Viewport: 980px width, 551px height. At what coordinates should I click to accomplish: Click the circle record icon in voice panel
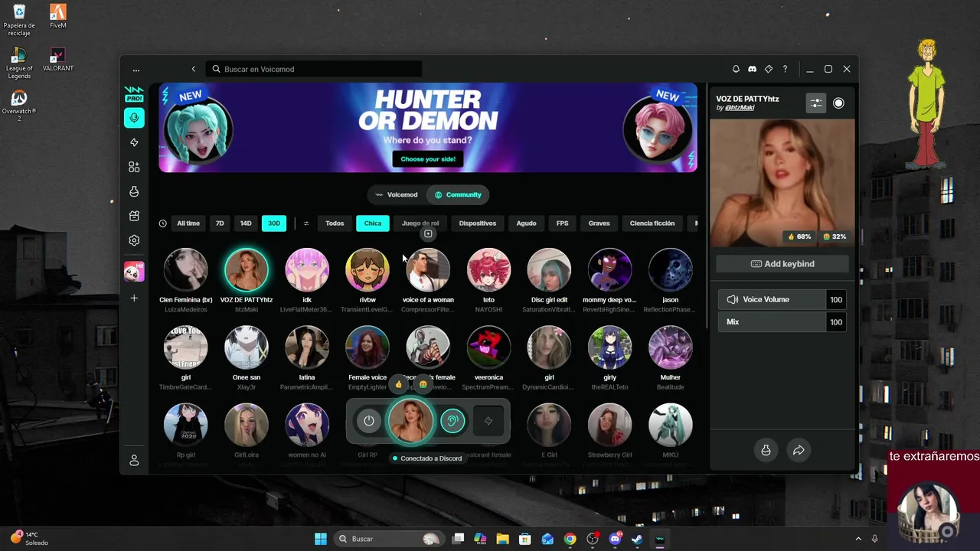pyautogui.click(x=838, y=103)
